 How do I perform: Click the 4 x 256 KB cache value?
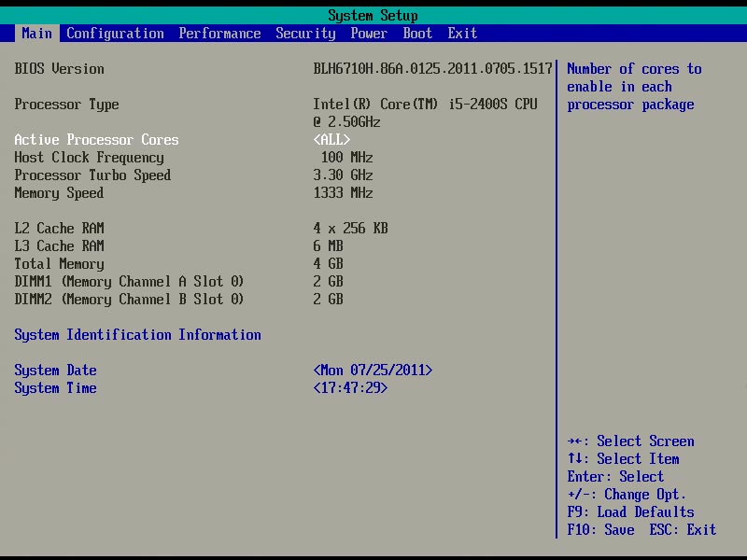(x=350, y=229)
